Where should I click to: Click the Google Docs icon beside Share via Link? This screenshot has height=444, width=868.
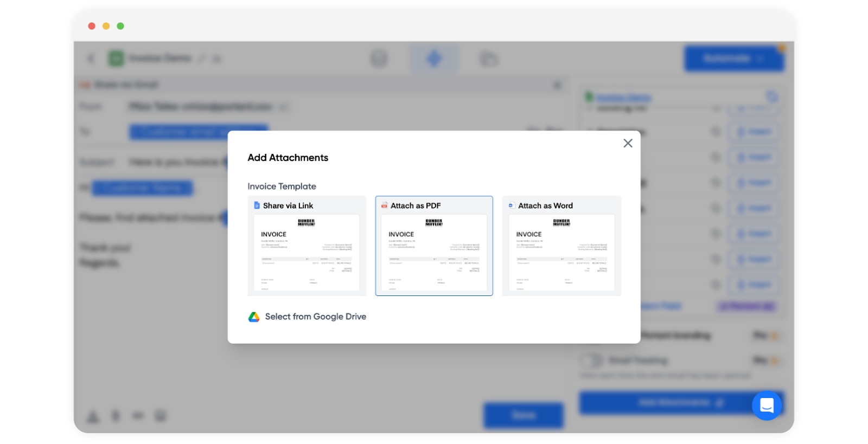tap(257, 205)
